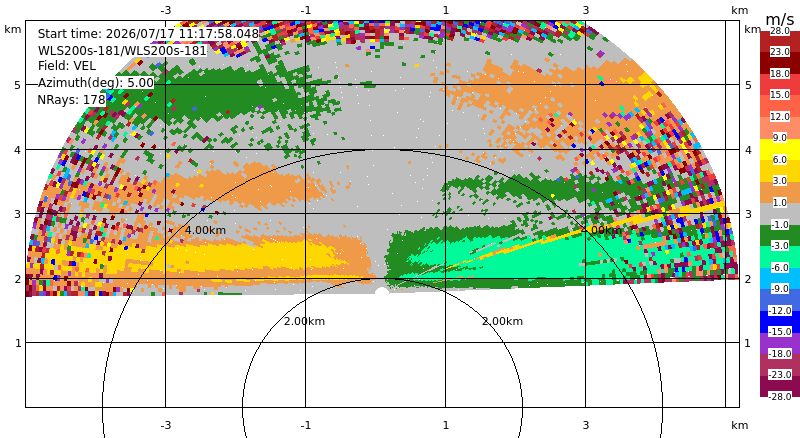Image resolution: width=800 pixels, height=438 pixels.
Task: Click the dark green -3.0 colorbar segment
Action: click(780, 235)
